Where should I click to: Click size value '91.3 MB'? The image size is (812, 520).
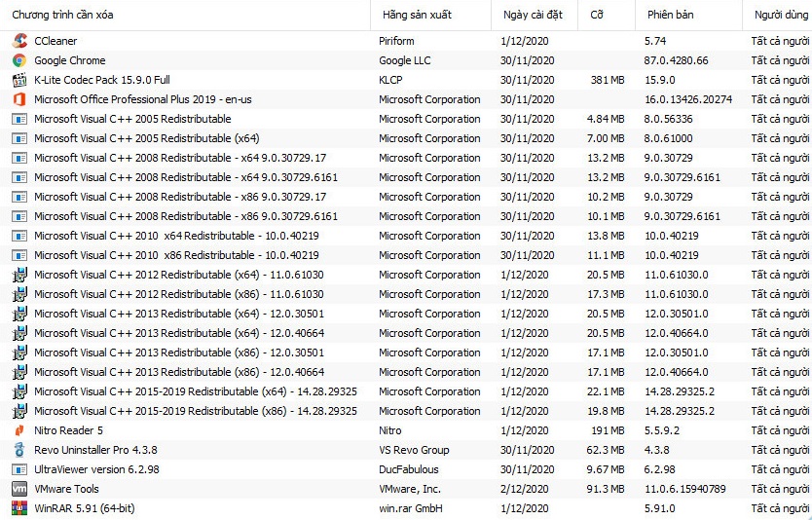tap(606, 489)
